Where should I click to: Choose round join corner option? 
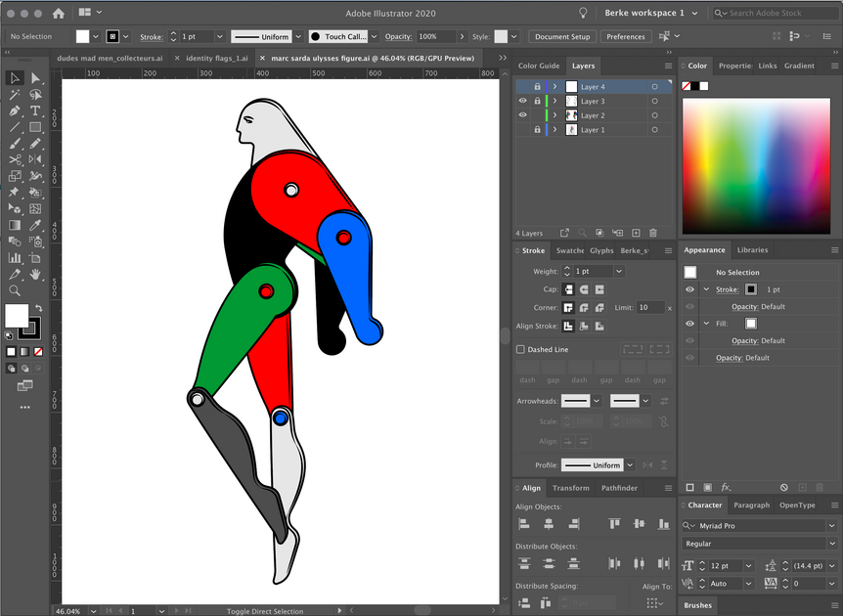click(584, 307)
